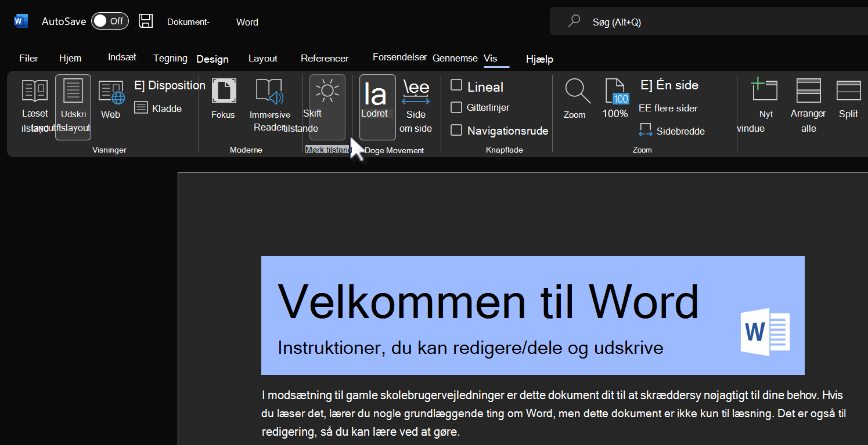Open the Disposition outline view
The width and height of the screenshot is (868, 445).
(x=170, y=85)
